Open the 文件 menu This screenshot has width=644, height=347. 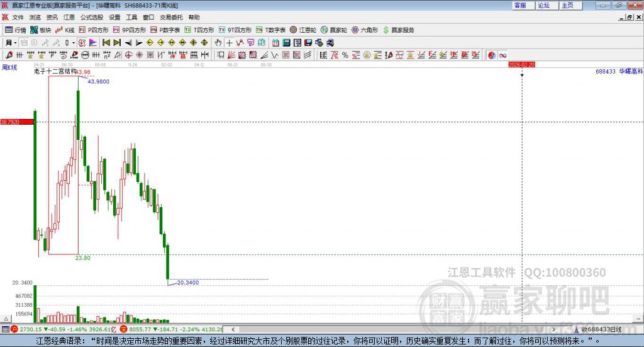click(x=18, y=17)
